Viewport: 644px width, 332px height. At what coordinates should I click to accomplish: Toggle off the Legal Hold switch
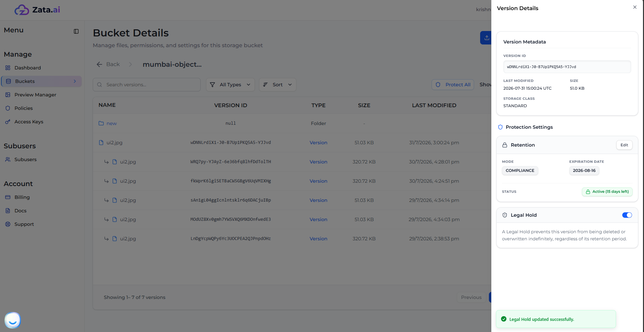627,215
